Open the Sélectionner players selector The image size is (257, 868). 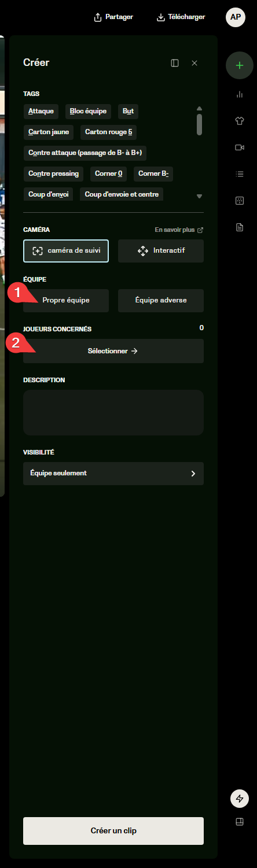tap(113, 351)
